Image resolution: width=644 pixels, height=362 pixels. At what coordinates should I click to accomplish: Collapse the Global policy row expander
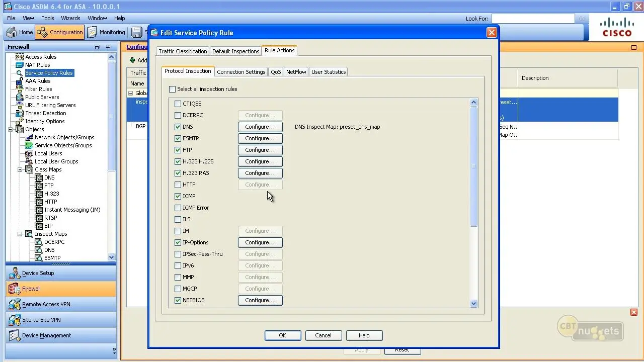131,93
